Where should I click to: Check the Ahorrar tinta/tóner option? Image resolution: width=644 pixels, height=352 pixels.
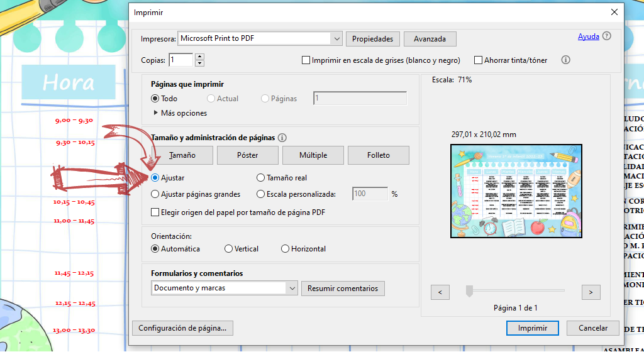479,60
